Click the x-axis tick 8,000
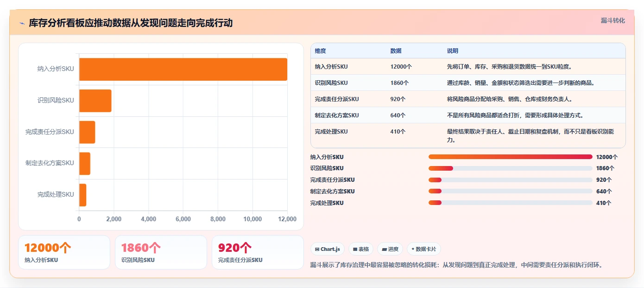This screenshot has width=644, height=288. point(218,219)
